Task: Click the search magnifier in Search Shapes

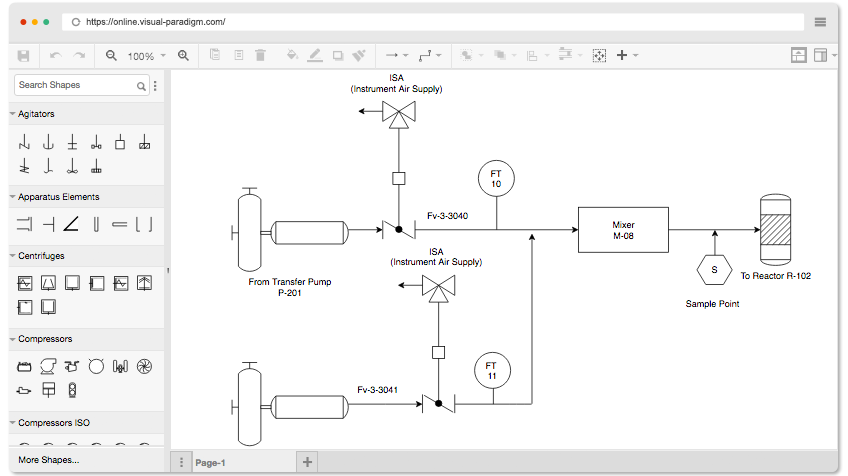Action: 141,86
